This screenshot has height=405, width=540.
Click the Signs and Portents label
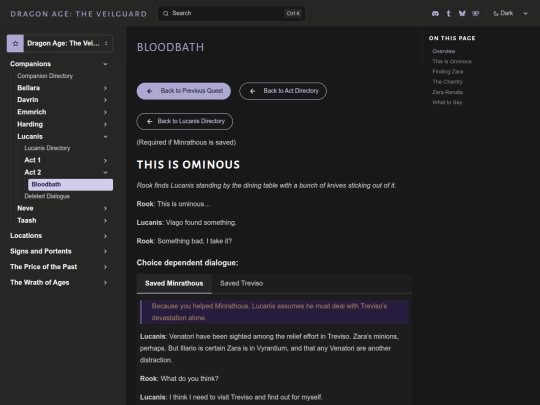coord(41,251)
